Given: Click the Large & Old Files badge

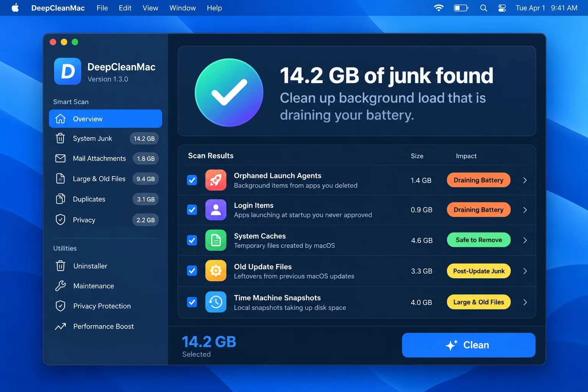Looking at the screenshot, I should [479, 302].
